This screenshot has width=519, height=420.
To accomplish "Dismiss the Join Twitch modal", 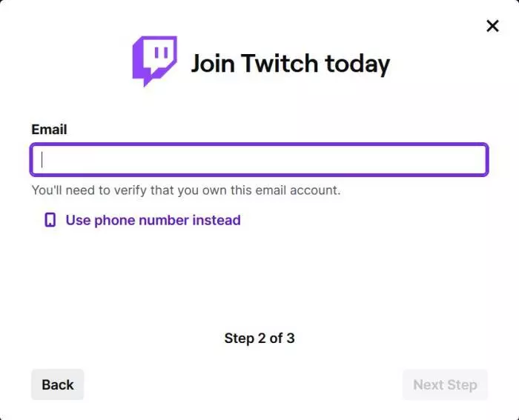I will tap(492, 27).
